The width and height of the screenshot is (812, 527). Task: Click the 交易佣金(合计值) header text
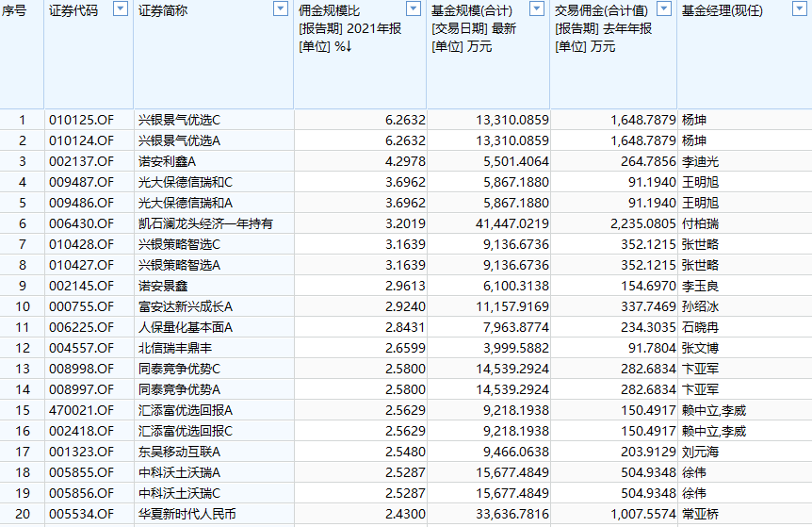pyautogui.click(x=601, y=10)
